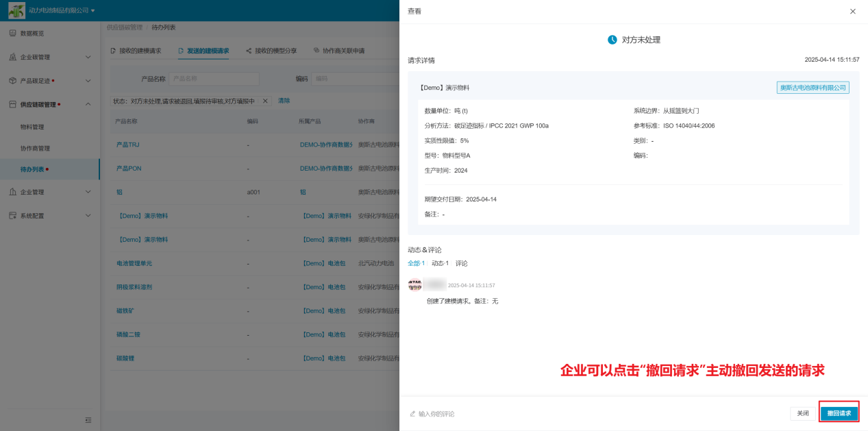Click the 关闭 button in the drawer footer
Screen dimensions: 868x431
802,413
